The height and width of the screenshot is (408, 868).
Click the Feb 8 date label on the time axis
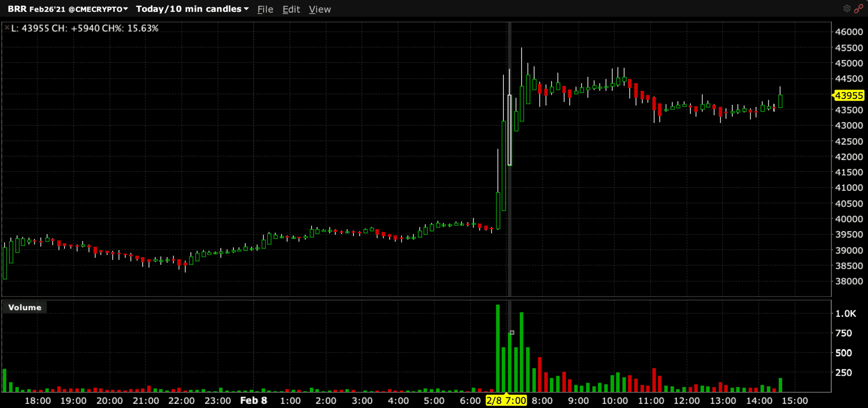[x=254, y=401]
